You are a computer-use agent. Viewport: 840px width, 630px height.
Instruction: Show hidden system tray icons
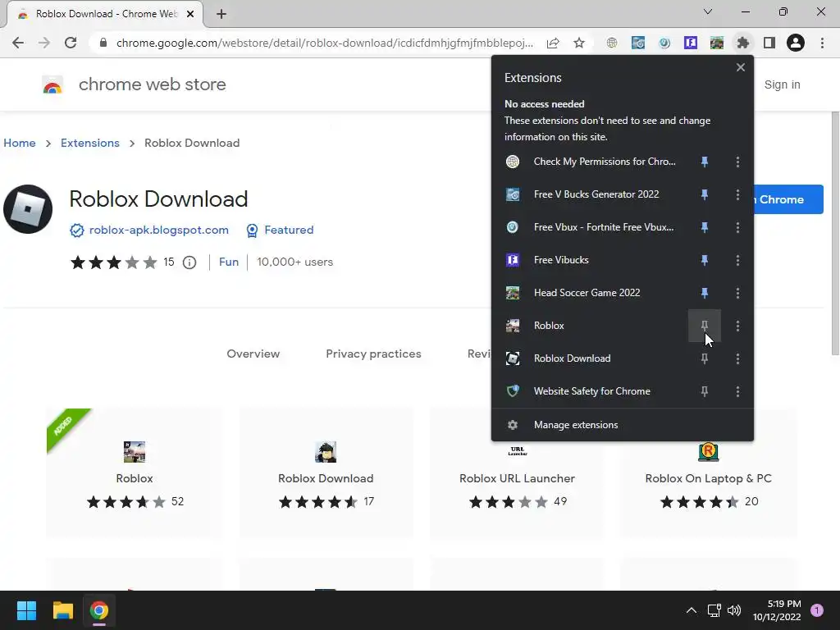click(692, 610)
